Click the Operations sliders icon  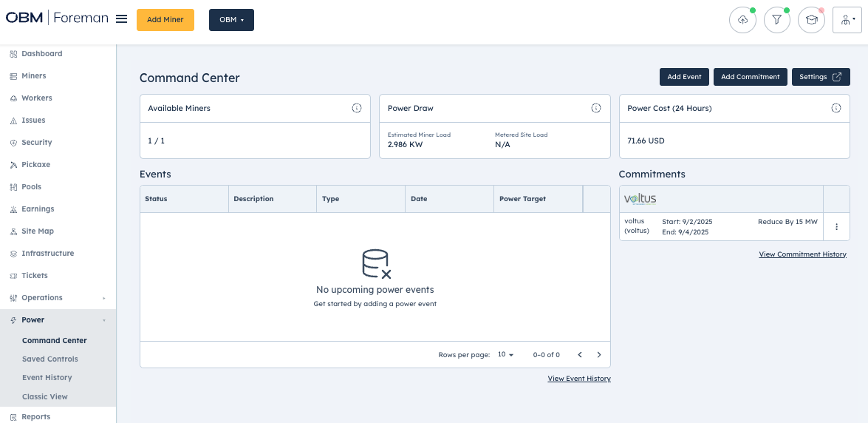pos(14,298)
